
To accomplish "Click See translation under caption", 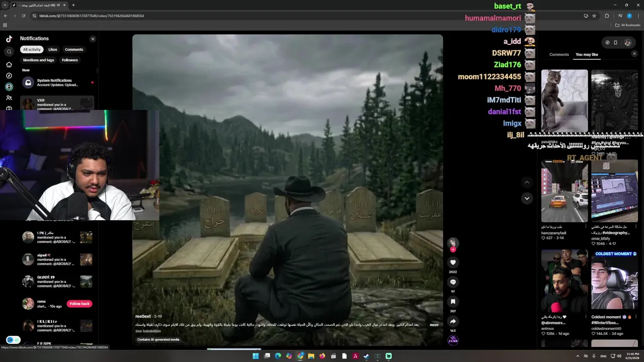I will pos(148,331).
